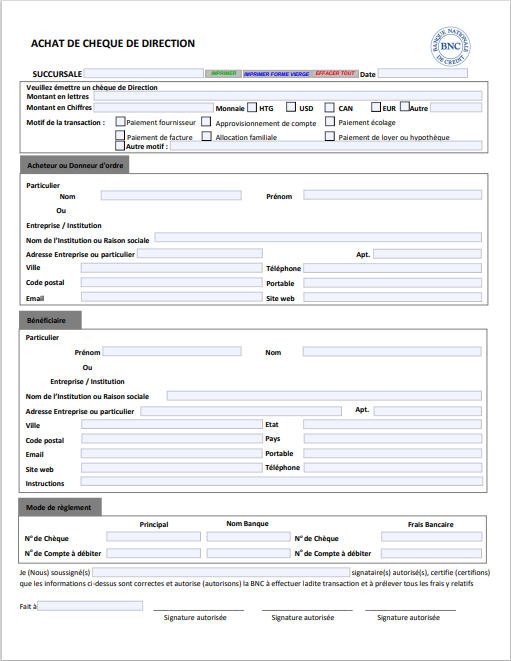Click the Bénéficiaire Prénom field
511x661 pixels.
point(172,351)
